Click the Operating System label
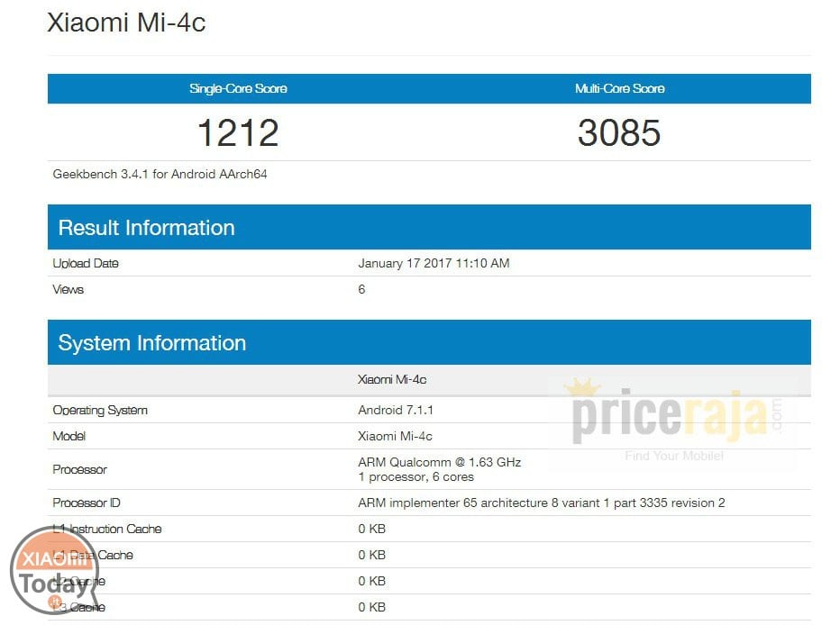The width and height of the screenshot is (840, 625). 100,411
